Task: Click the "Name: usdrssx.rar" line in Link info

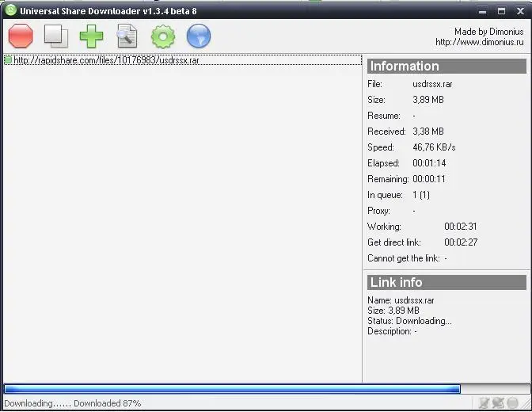Action: [401, 300]
